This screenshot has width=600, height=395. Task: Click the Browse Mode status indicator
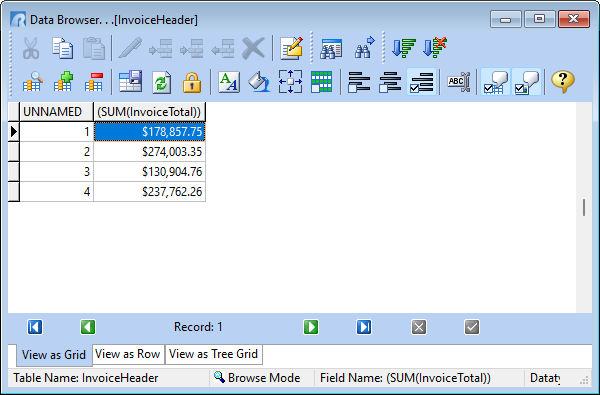(257, 378)
